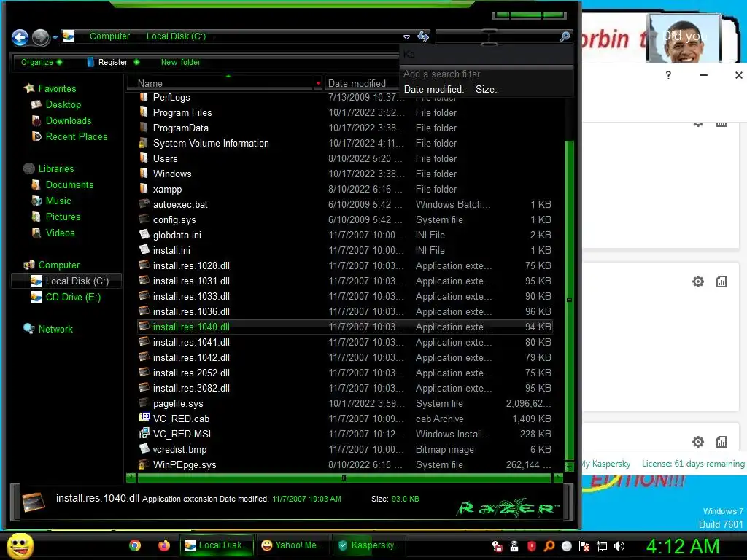Open Network in navigation pane
Screen dimensions: 747x560
55,329
